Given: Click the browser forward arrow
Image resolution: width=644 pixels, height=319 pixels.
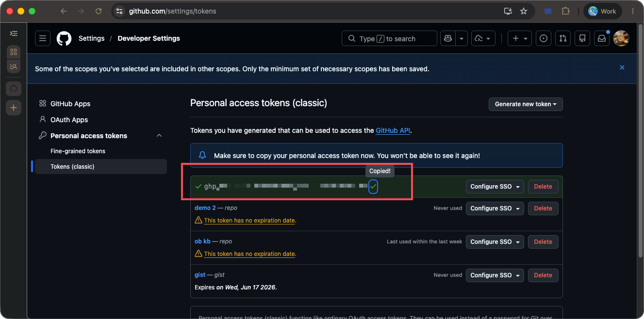Looking at the screenshot, I should click(x=81, y=11).
